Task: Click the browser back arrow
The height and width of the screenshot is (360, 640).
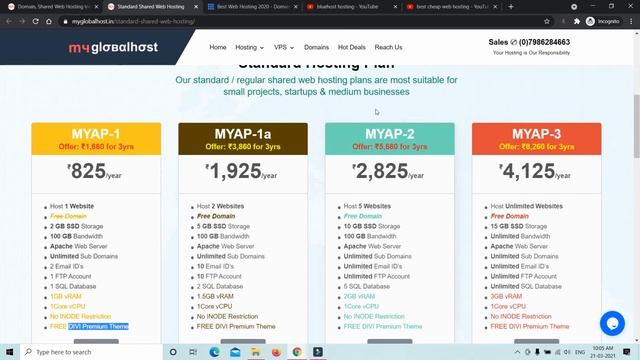Action: 9,21
